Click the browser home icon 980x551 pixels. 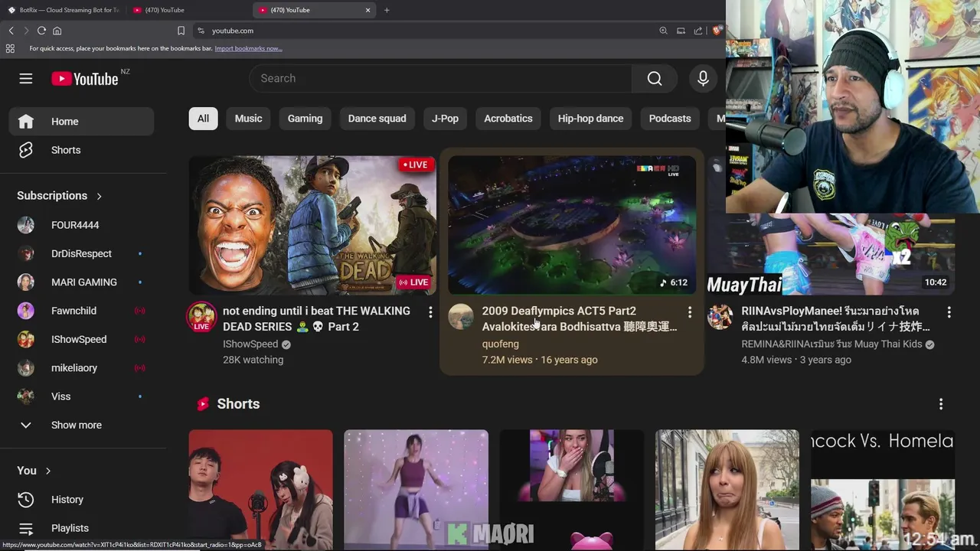57,31
